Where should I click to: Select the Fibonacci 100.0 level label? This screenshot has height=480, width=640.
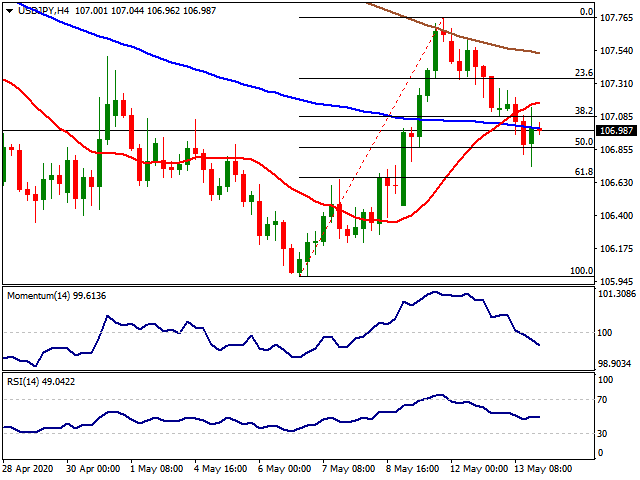pyautogui.click(x=581, y=271)
